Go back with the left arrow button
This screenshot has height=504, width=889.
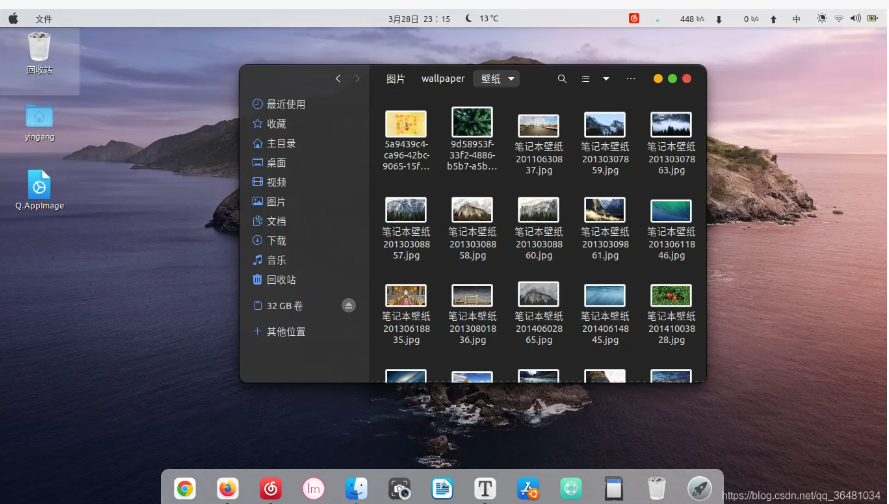[x=338, y=79]
